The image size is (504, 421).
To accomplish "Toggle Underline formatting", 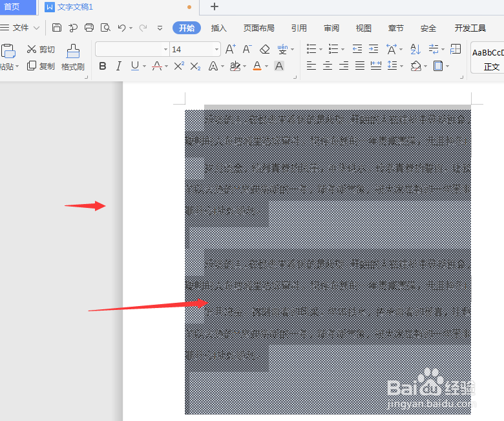I will [135, 66].
